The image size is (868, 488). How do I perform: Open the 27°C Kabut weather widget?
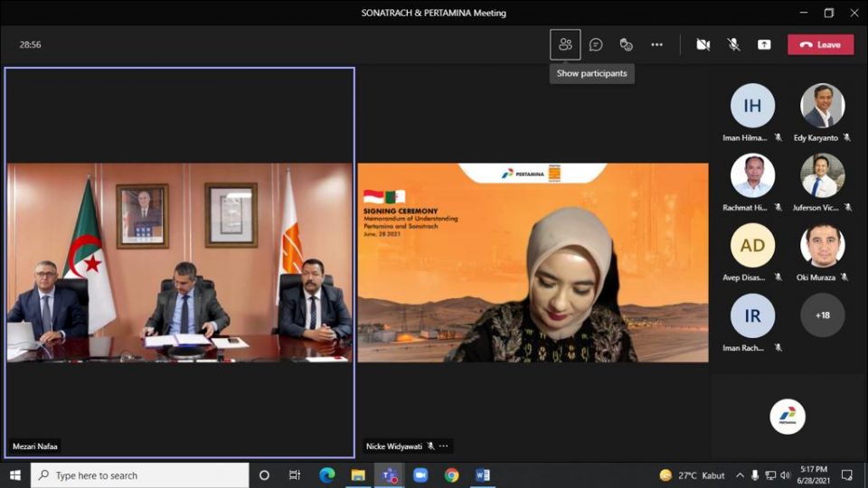pos(692,475)
